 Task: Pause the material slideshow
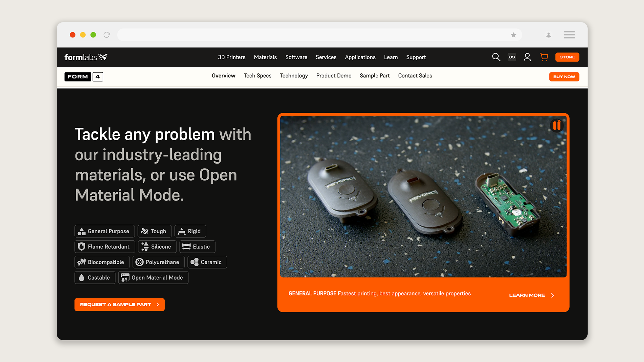(557, 126)
